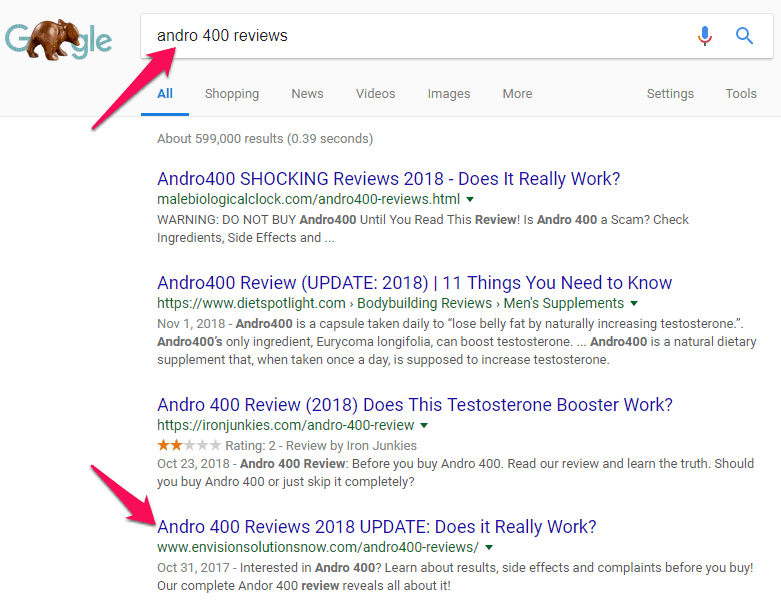The width and height of the screenshot is (781, 609).
Task: Click the www.envisionsolutionsnow.com/andro400-reviews/ URL
Action: tap(318, 547)
